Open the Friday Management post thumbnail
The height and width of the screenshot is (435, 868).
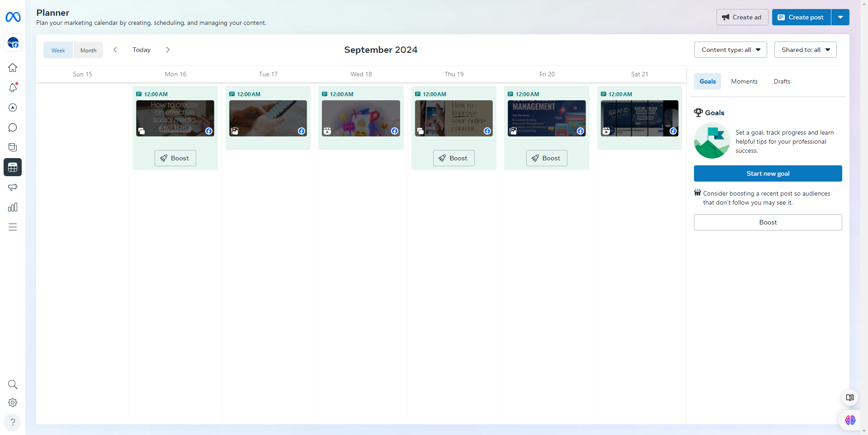pyautogui.click(x=547, y=118)
